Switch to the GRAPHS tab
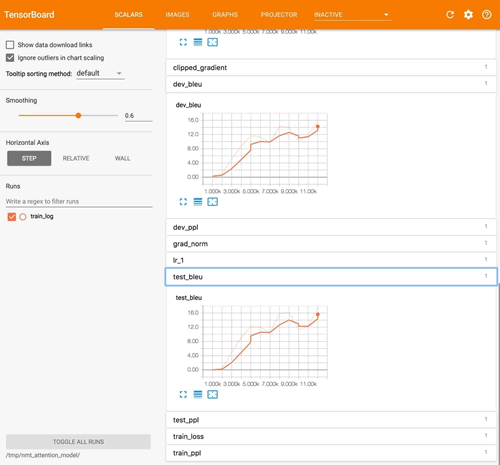This screenshot has height=465, width=500. pyautogui.click(x=225, y=15)
